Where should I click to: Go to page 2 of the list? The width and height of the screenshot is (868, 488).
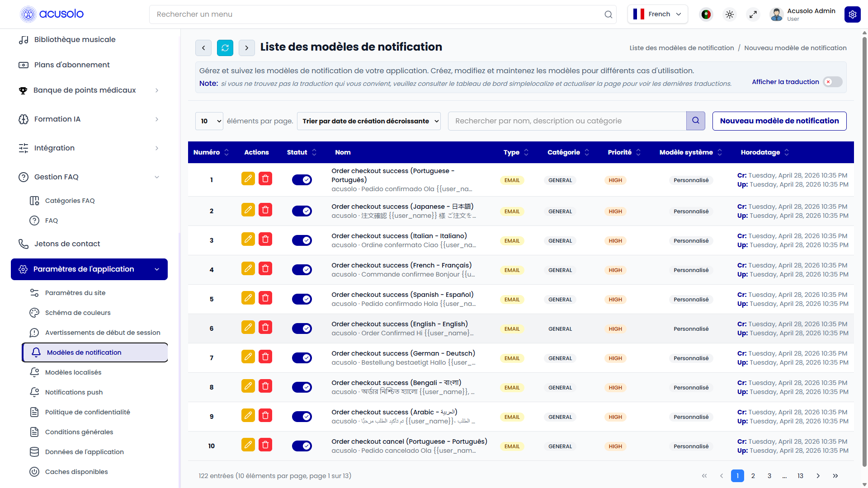pos(753,476)
